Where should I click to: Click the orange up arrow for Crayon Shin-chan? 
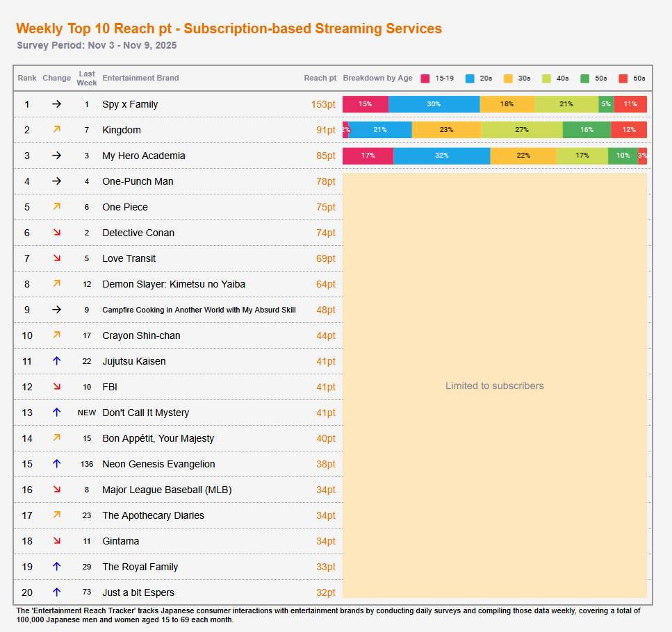56,335
